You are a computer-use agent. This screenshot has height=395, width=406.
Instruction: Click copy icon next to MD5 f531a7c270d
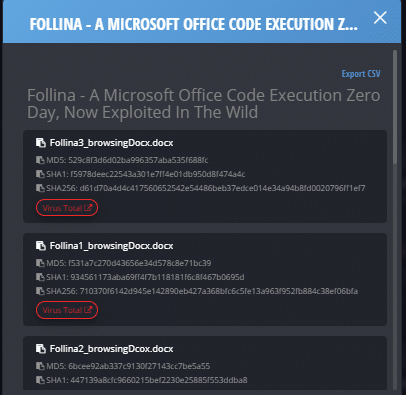click(40, 263)
